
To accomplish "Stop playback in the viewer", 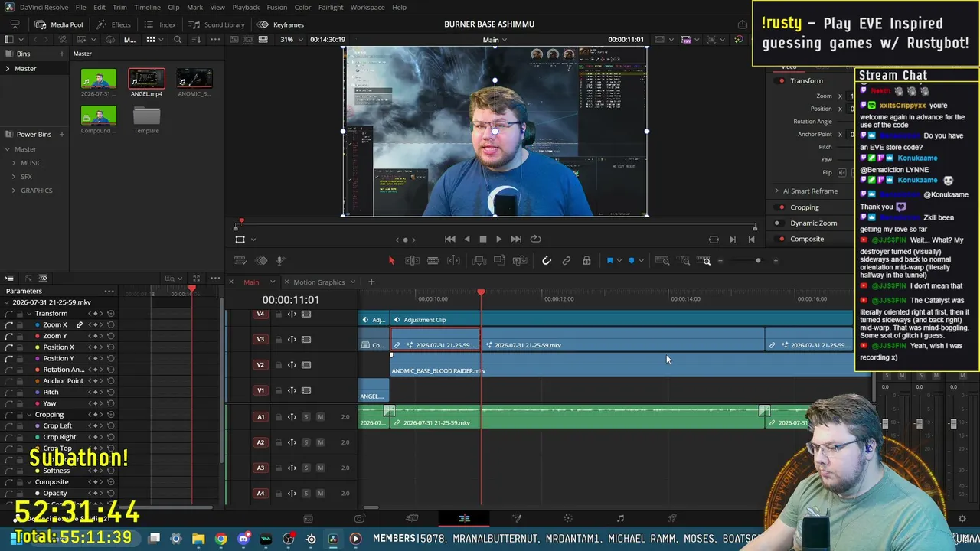I will [x=483, y=239].
